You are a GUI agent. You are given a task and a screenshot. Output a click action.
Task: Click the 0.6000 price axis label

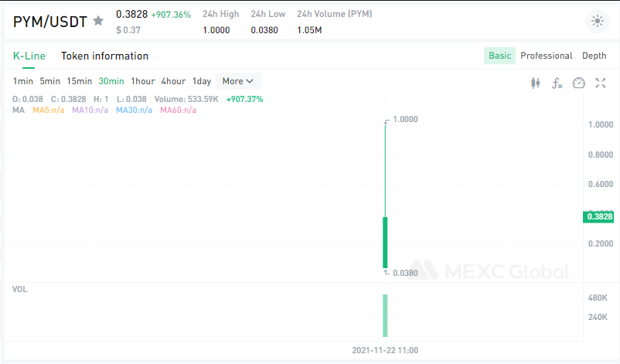[x=601, y=184]
